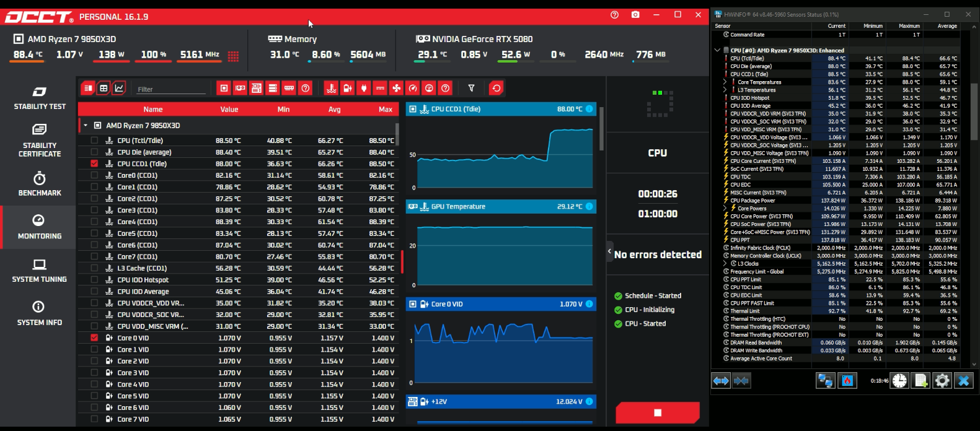Open the System Info section
This screenshot has height=431, width=980.
(39, 314)
